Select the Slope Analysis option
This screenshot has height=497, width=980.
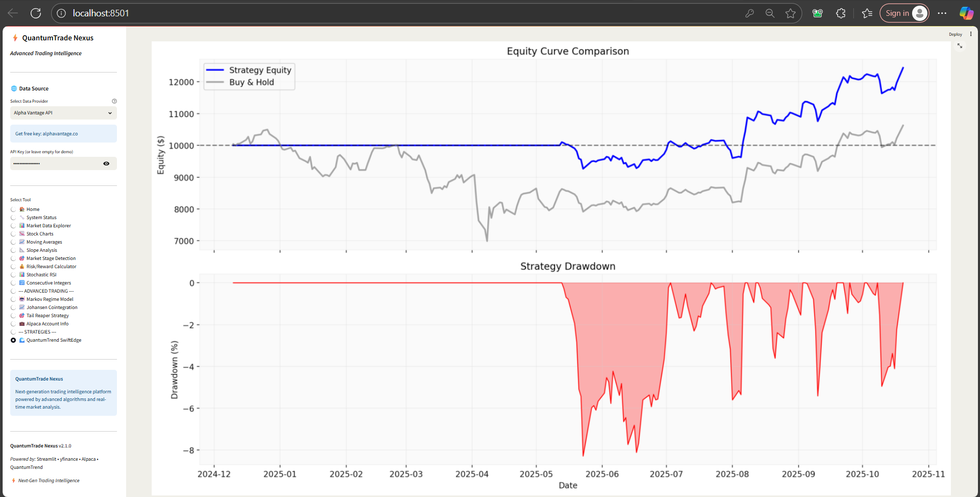[x=13, y=250]
